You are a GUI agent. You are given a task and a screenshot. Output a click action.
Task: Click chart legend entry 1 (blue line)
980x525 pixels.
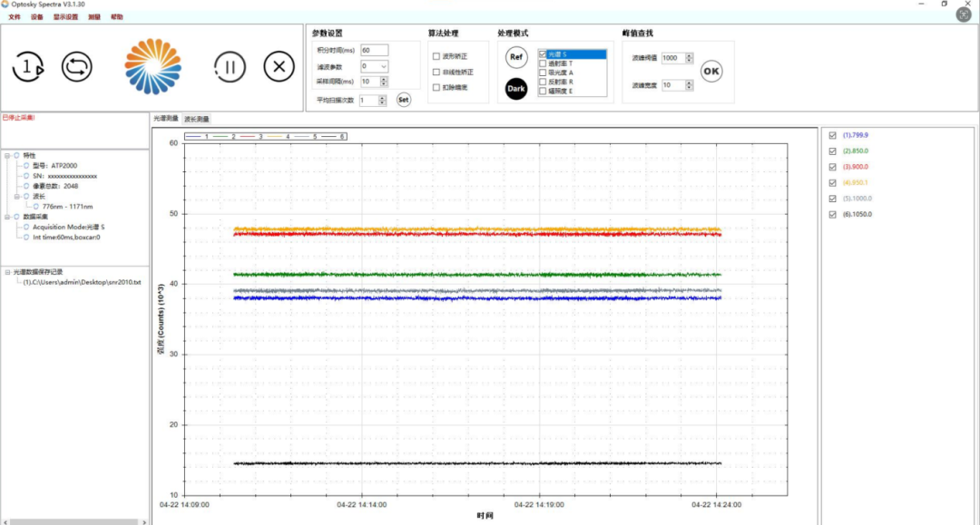point(198,136)
